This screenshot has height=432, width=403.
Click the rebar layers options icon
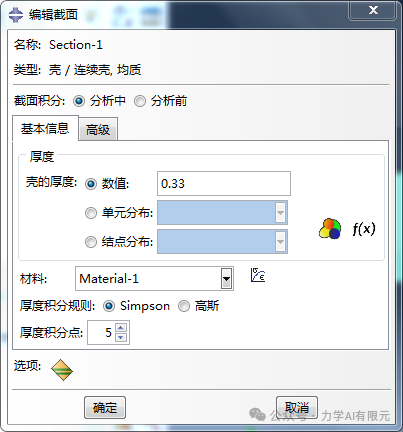tap(62, 370)
